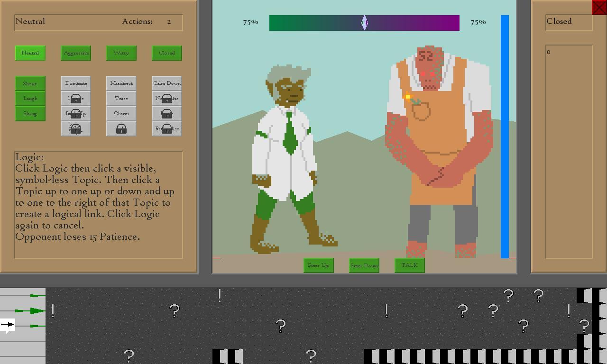The image size is (607, 364).
Task: Click the locked Neutralise action
Action: (x=167, y=99)
